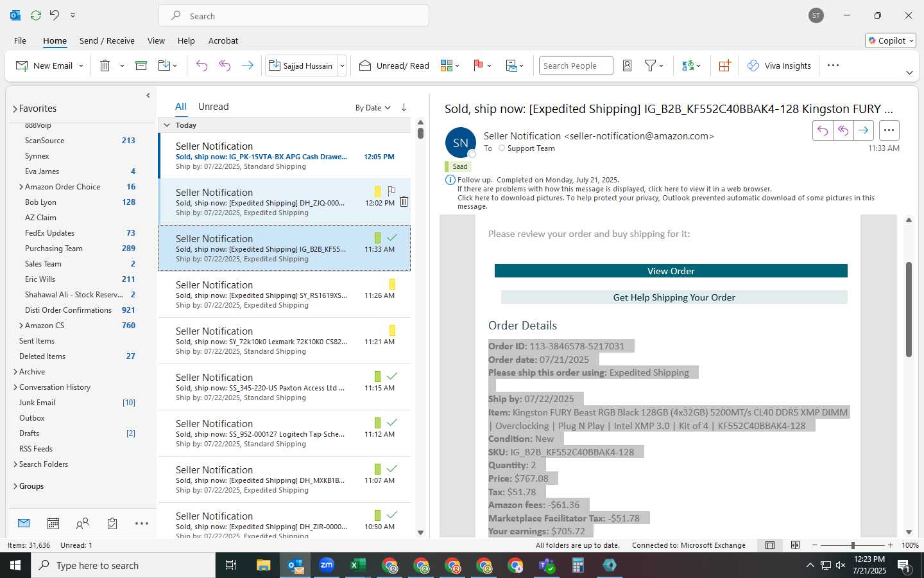Open File Explorer from the taskbar
The height and width of the screenshot is (578, 924).
pos(264,565)
